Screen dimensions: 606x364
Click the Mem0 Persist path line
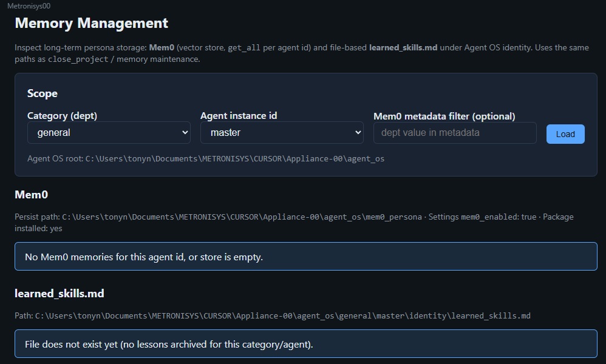(294, 222)
